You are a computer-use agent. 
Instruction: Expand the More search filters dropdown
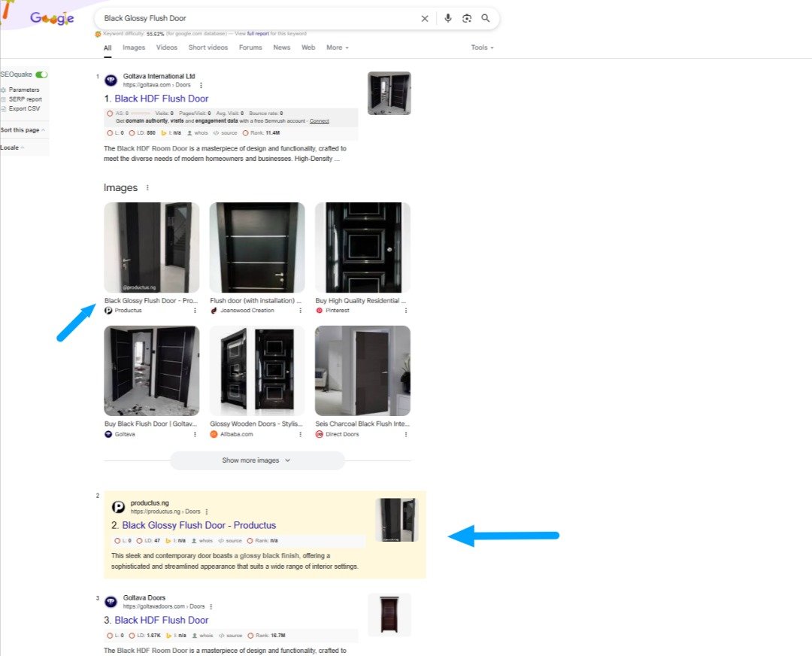point(337,47)
